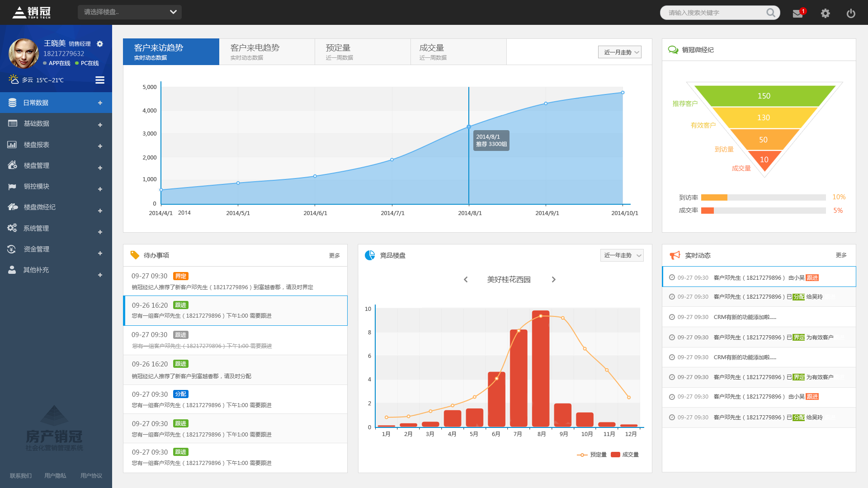
Task: Open the 请选择楼盘 dropdown
Action: (130, 12)
